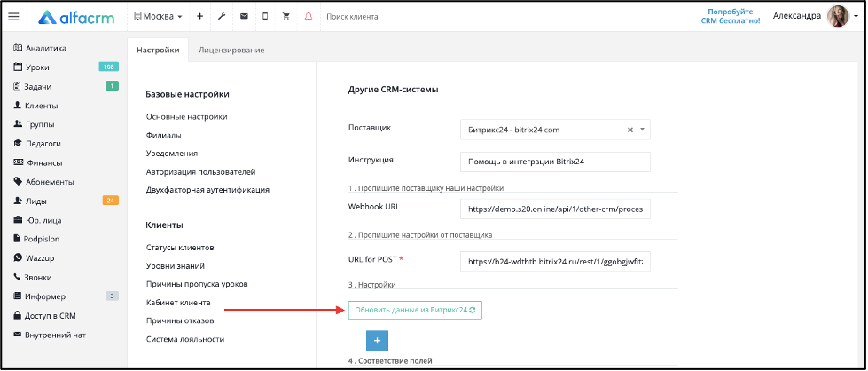Open Финансы in the sidebar
The width and height of the screenshot is (868, 371).
click(x=37, y=163)
